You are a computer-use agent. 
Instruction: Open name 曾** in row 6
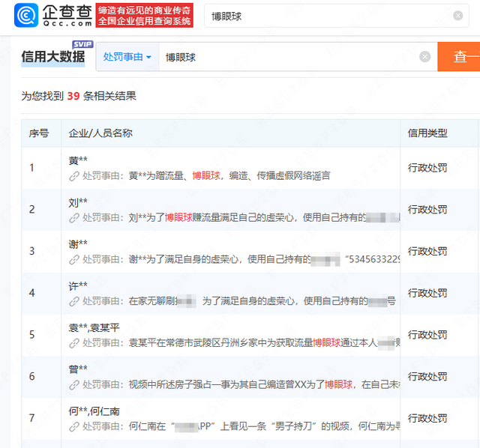click(78, 369)
